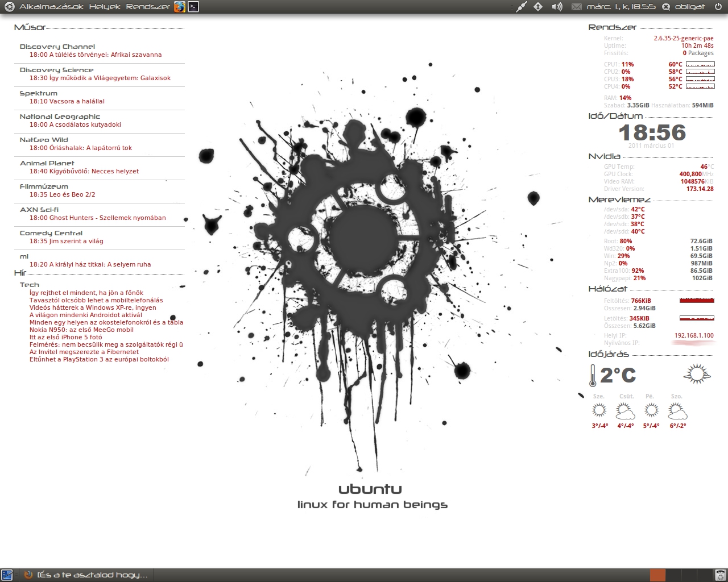The height and width of the screenshot is (582, 728).
Task: Click the Feltöltés upload graph bar
Action: pos(697,300)
